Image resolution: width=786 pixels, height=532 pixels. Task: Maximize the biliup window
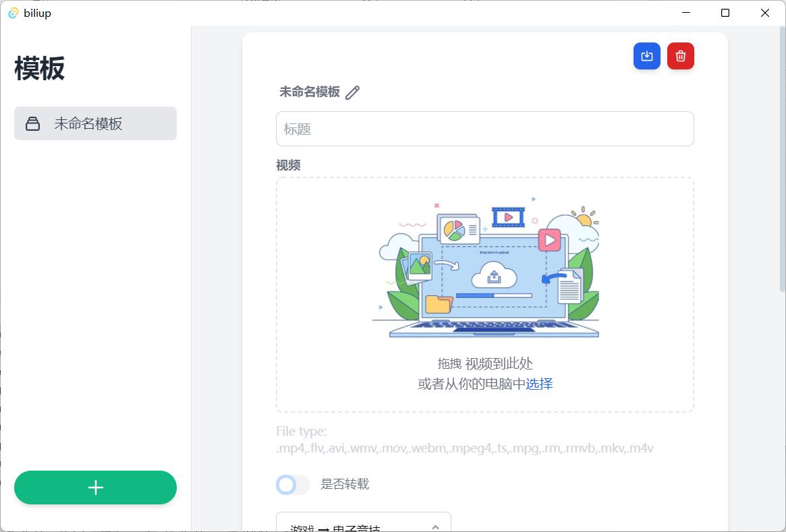[725, 13]
